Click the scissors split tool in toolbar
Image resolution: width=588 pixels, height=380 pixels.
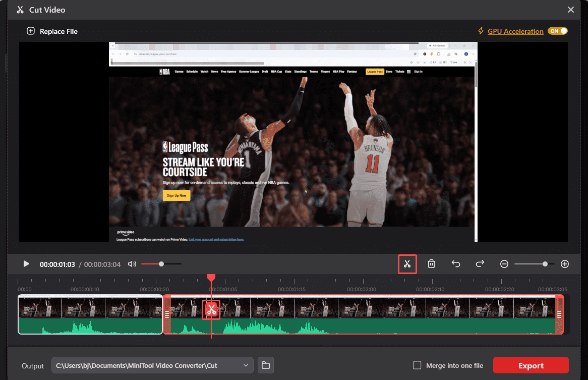[x=407, y=264]
